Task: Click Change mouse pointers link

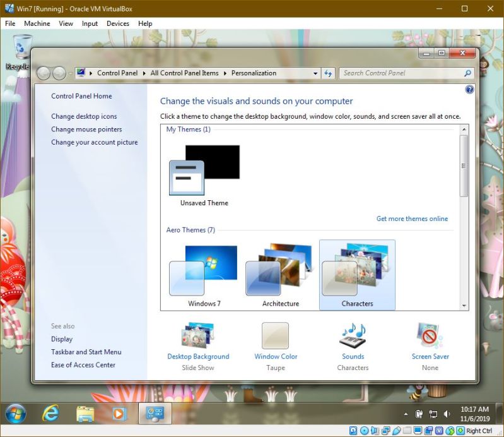Action: click(86, 129)
